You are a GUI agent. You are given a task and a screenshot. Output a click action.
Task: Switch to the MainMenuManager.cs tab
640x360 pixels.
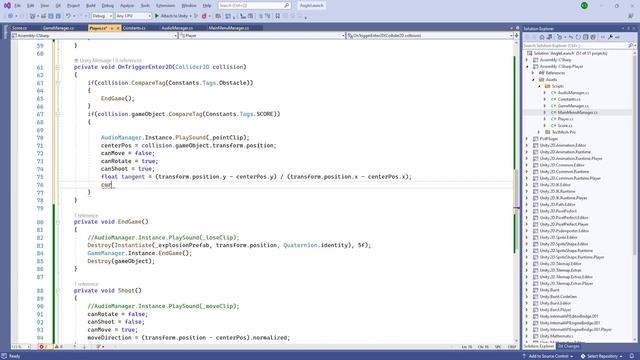point(229,28)
